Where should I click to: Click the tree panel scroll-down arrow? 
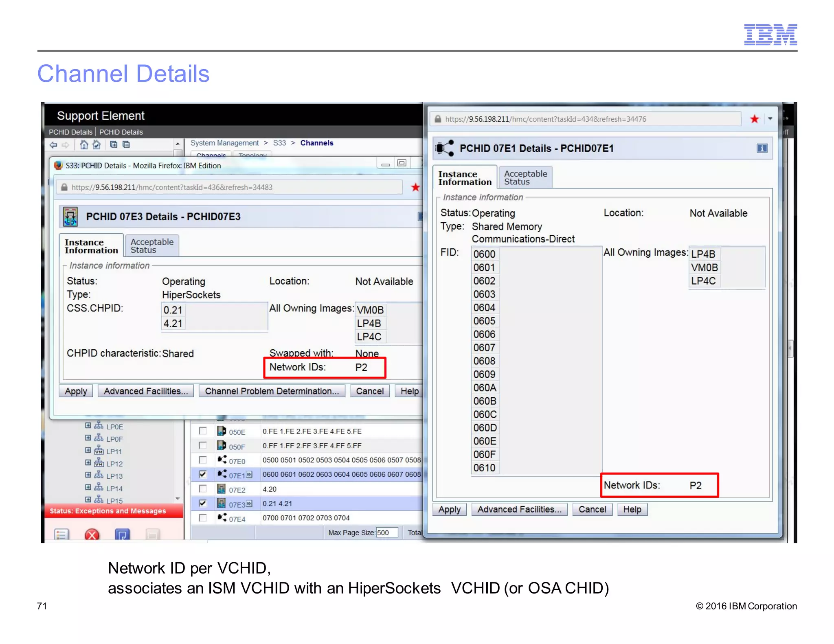pyautogui.click(x=178, y=499)
